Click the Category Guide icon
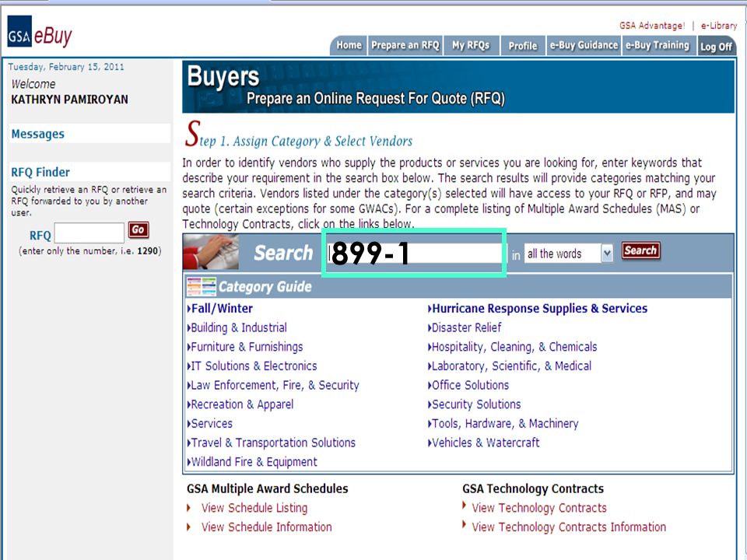 pos(201,286)
